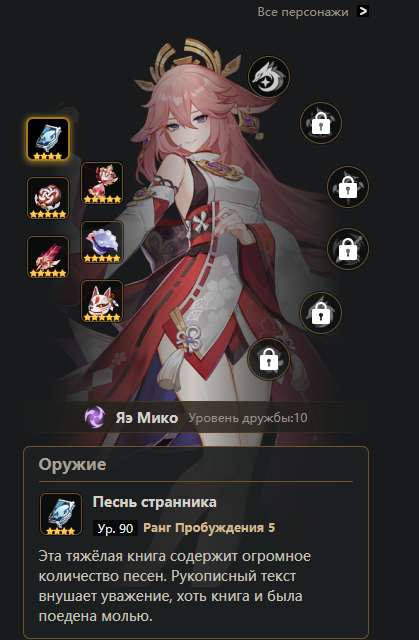Select the purple shell goblet artifact icon

(x=102, y=242)
